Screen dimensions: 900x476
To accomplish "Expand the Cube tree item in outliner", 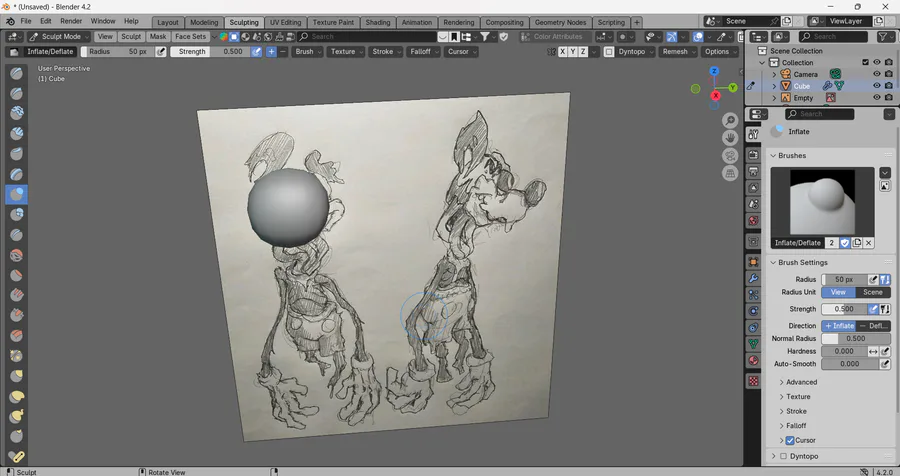I will click(774, 86).
